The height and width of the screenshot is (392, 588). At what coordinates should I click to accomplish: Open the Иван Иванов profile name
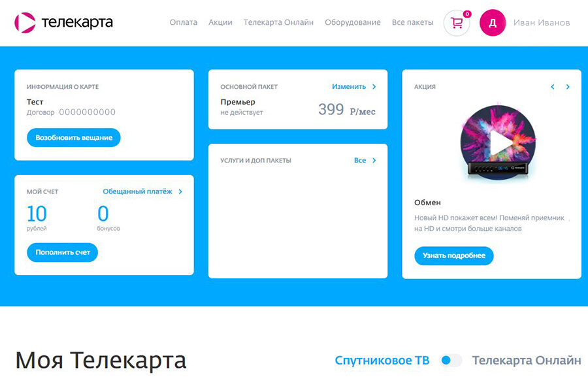tap(542, 23)
